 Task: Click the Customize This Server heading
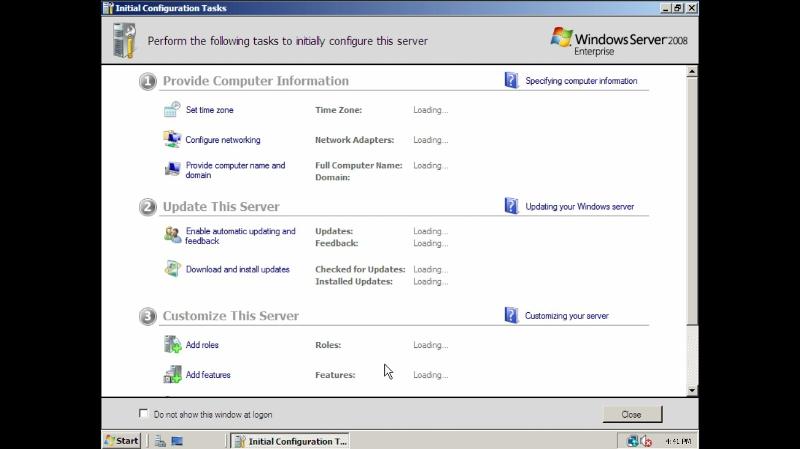[231, 315]
